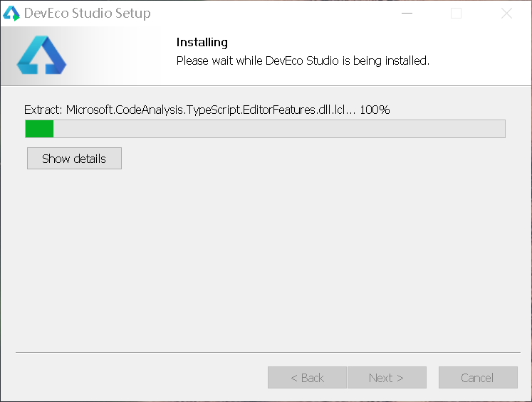Click the 'Extract:' label in status line
The width and height of the screenshot is (532, 402).
(x=43, y=110)
